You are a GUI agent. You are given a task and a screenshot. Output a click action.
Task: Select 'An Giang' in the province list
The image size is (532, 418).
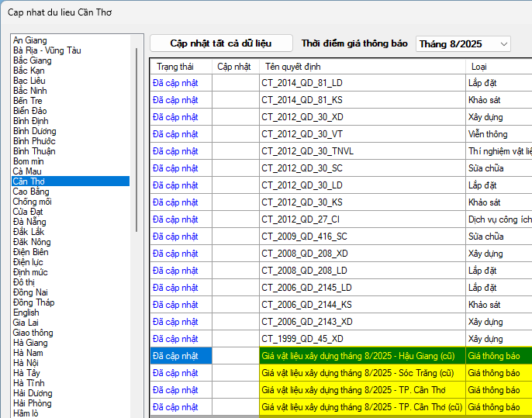point(30,40)
